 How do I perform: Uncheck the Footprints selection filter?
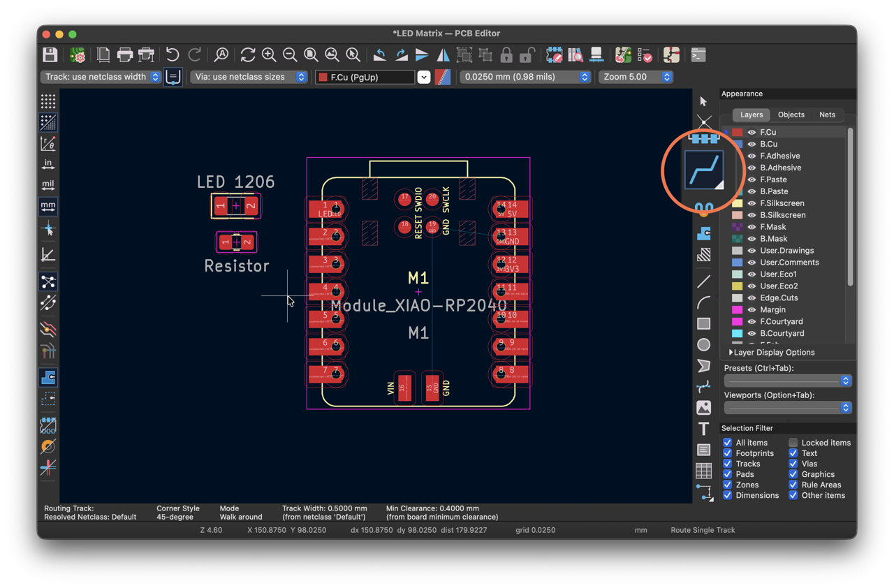coord(727,453)
